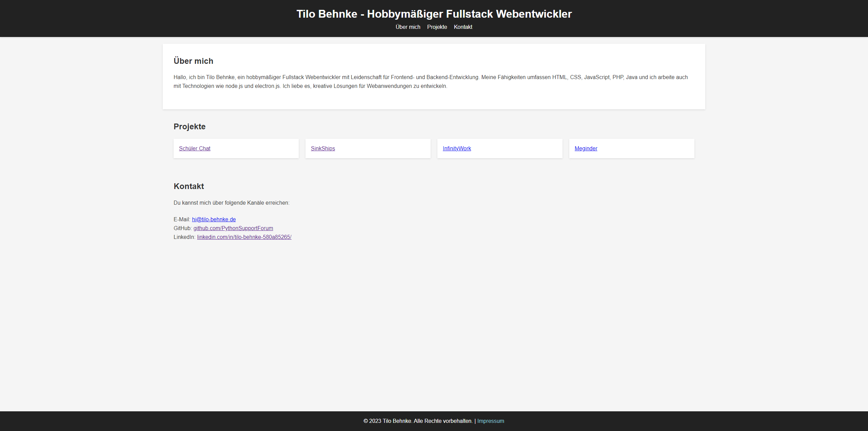Visit the InfinityWork project link
The width and height of the screenshot is (868, 431).
coord(457,148)
